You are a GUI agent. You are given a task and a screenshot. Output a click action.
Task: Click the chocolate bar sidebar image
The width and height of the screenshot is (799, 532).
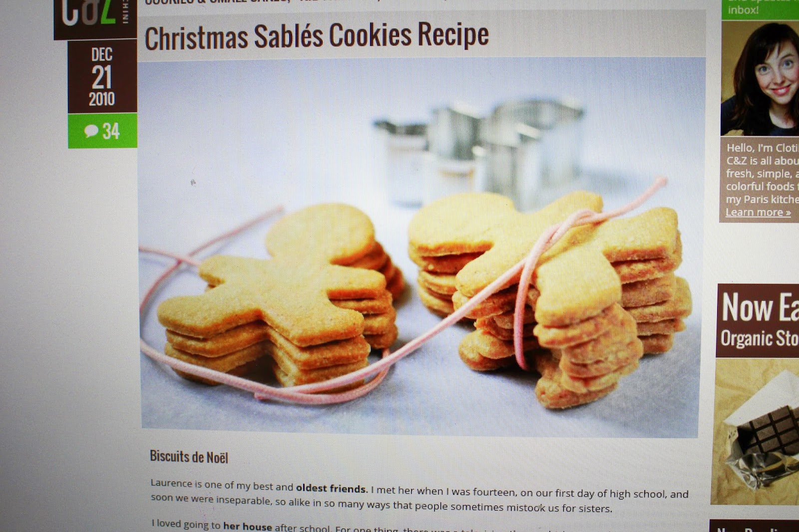pos(757,431)
